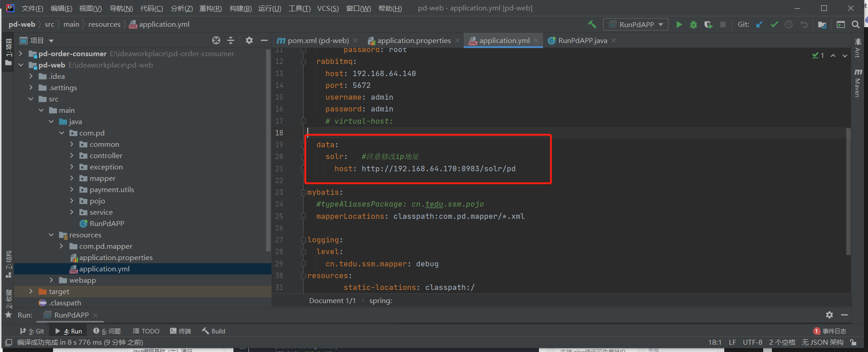This screenshot has width=868, height=352.
Task: Close the application.yml editor tab
Action: pos(537,40)
